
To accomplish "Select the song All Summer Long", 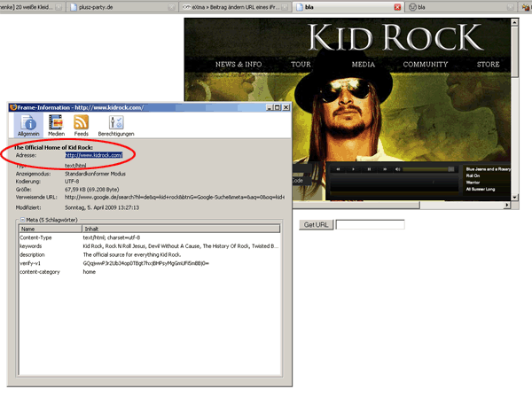I will point(481,189).
